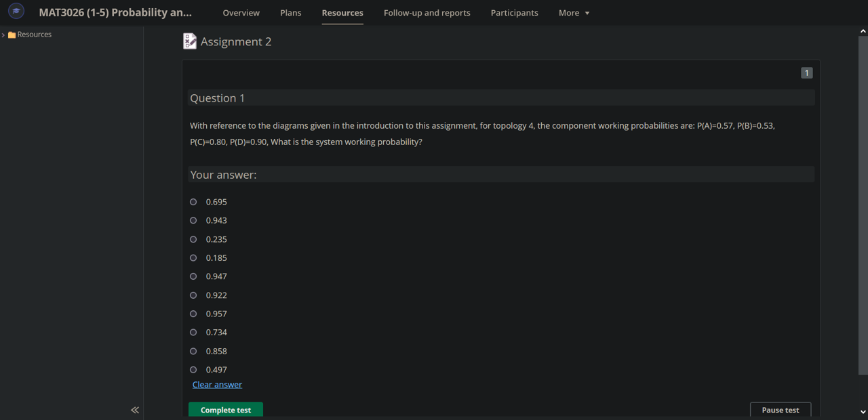Click the scrollbar down arrow
Viewport: 868px width, 420px height.
coord(863,411)
